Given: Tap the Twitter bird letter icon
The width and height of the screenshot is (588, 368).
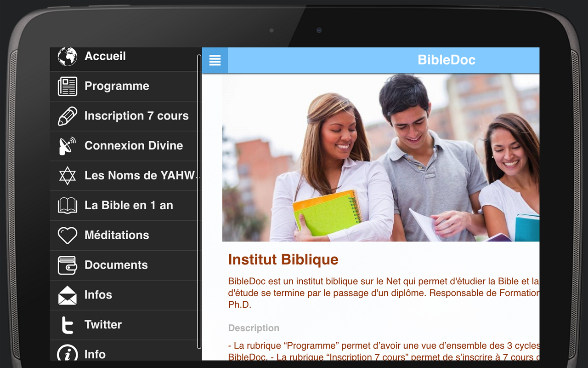Looking at the screenshot, I should (68, 325).
